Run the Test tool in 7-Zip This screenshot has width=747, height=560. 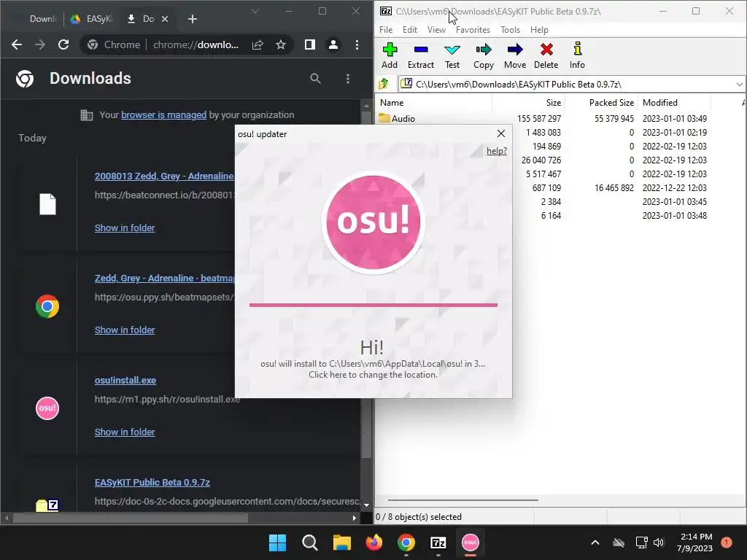click(x=452, y=55)
